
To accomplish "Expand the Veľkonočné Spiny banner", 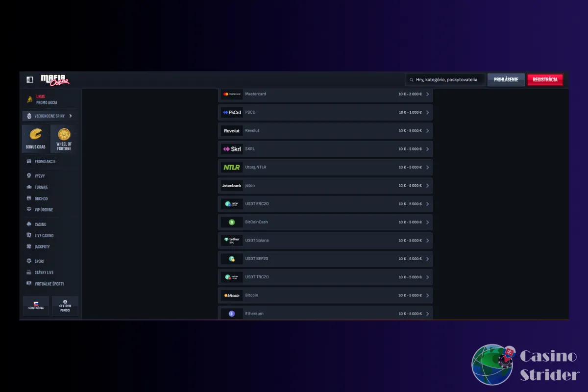I will point(49,116).
